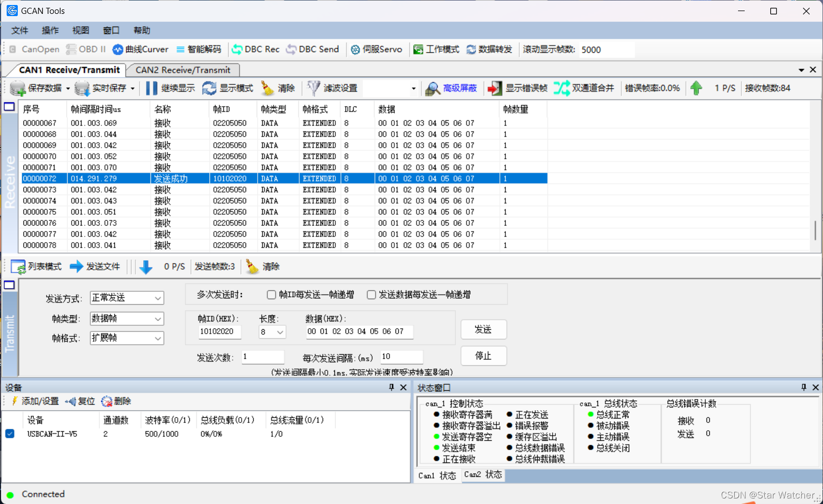
Task: Open the 长度 dropdown showing 8
Action: click(272, 332)
